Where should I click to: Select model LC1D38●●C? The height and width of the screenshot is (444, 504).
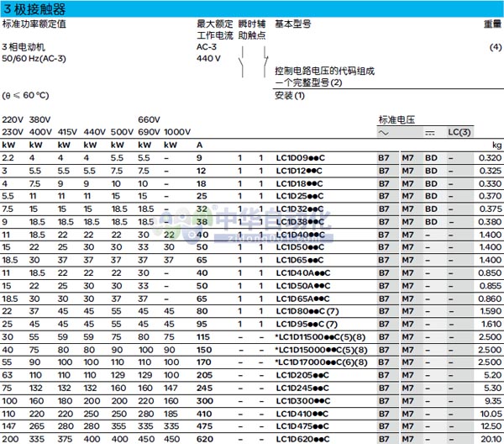(300, 222)
